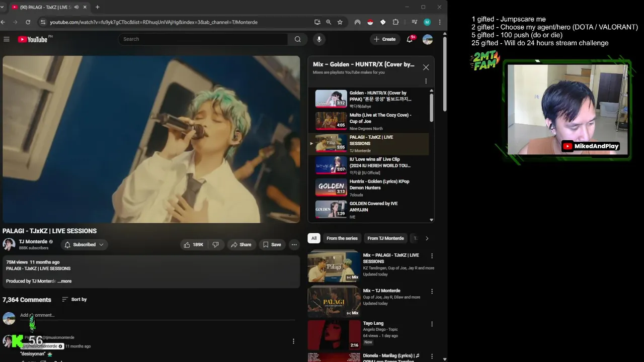Viewport: 644px width, 362px height.
Task: Open options for Mix – TJ Monterde recommendation
Action: [432, 292]
